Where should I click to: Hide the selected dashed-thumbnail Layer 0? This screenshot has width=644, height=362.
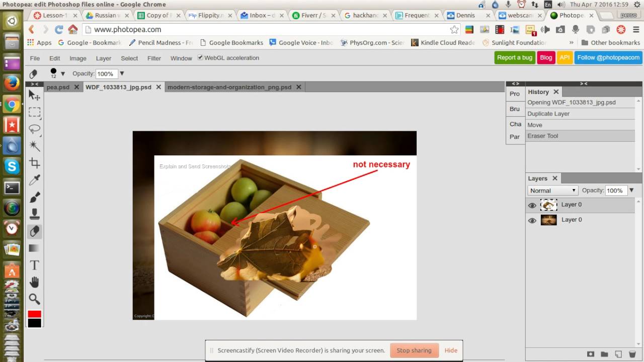tap(532, 205)
